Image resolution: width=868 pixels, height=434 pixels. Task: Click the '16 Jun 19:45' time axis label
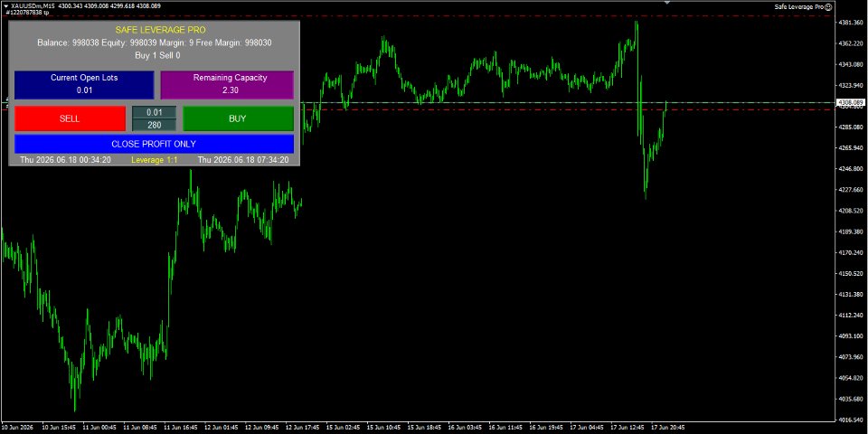pyautogui.click(x=546, y=428)
